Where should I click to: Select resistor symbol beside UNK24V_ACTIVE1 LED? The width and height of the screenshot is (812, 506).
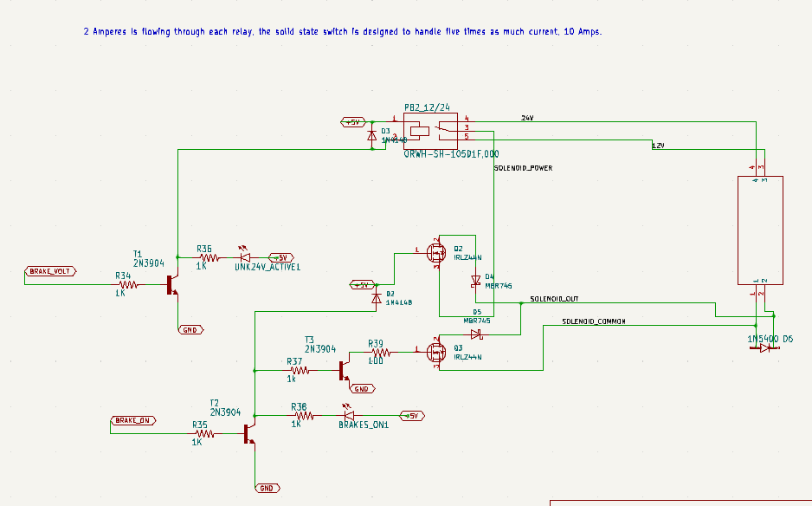point(209,257)
